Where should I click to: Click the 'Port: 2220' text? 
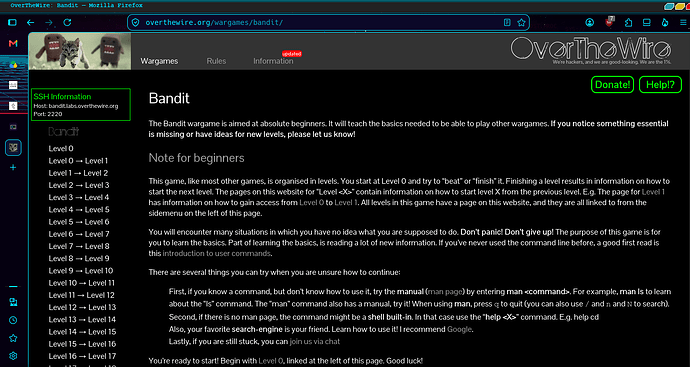(x=48, y=114)
